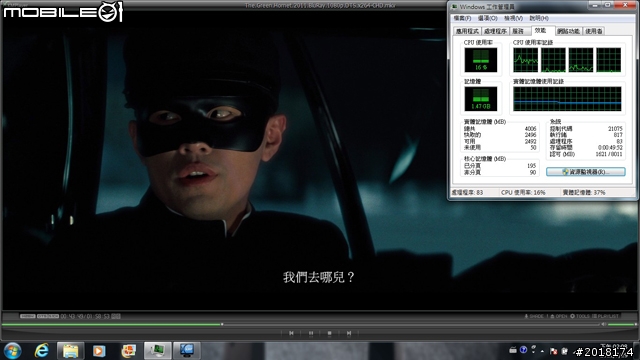The width and height of the screenshot is (640, 360).
Task: Switch to Task Manager taskbar button
Action: [x=158, y=351]
